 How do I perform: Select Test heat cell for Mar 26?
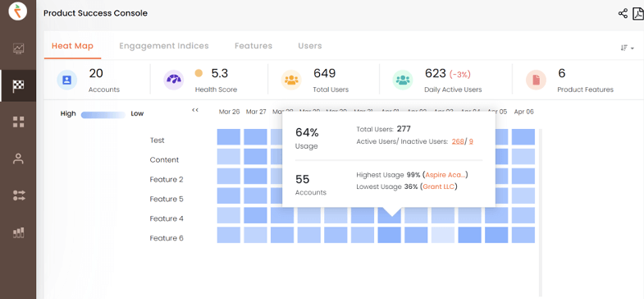(x=228, y=137)
